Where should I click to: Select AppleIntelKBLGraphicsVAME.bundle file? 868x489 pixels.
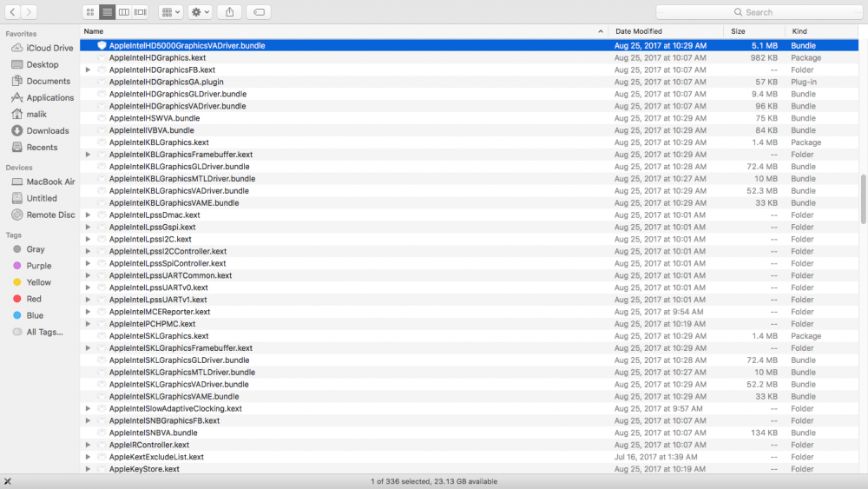174,202
